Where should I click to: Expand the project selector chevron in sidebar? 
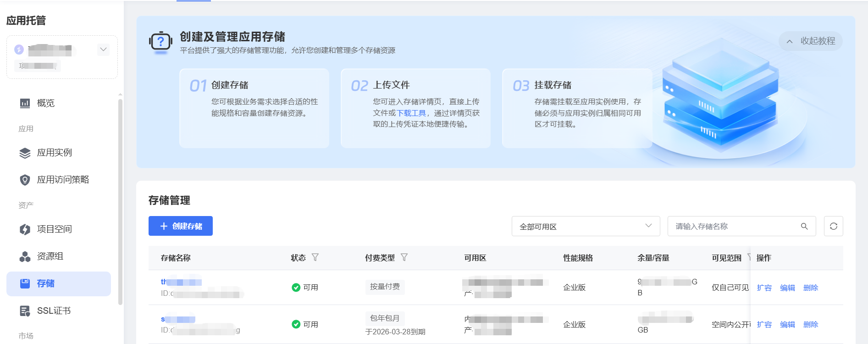[104, 50]
